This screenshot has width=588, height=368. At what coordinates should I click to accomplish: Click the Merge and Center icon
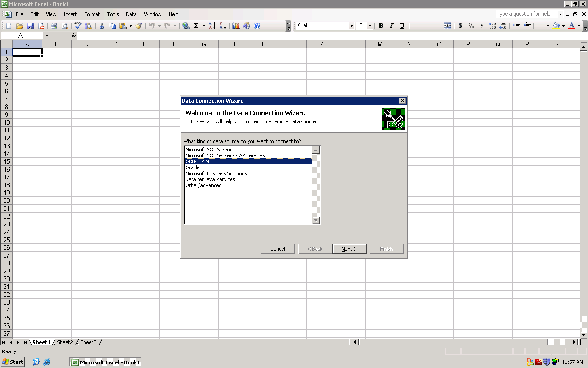click(x=447, y=26)
